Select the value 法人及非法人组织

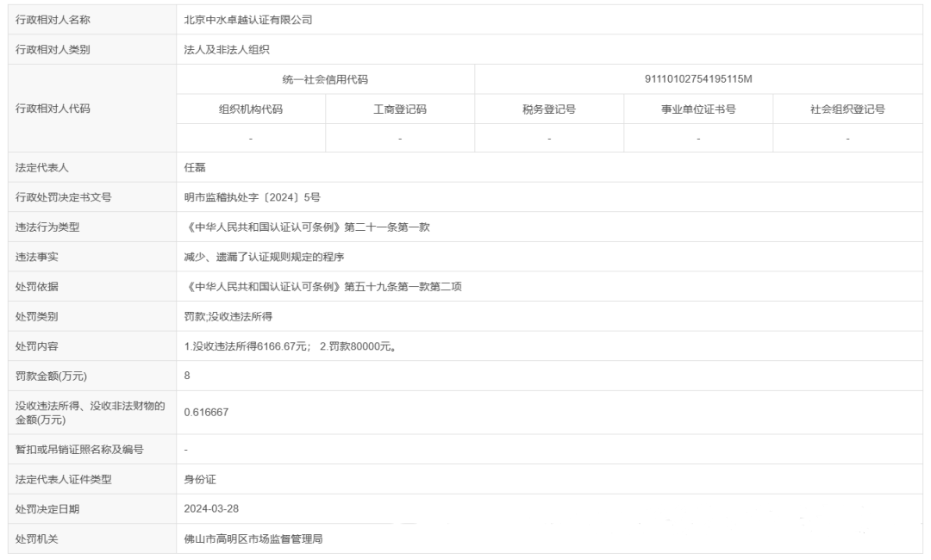(227, 49)
